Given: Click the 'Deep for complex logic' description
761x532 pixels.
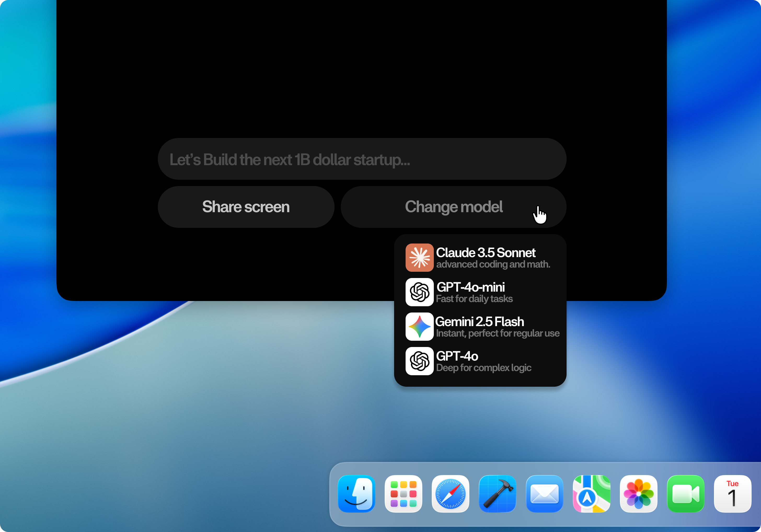Looking at the screenshot, I should click(x=483, y=368).
